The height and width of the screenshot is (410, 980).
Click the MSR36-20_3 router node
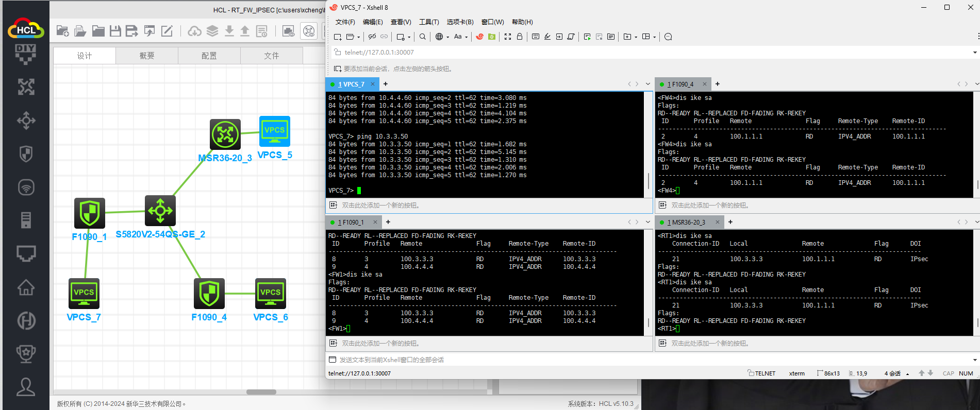[225, 134]
